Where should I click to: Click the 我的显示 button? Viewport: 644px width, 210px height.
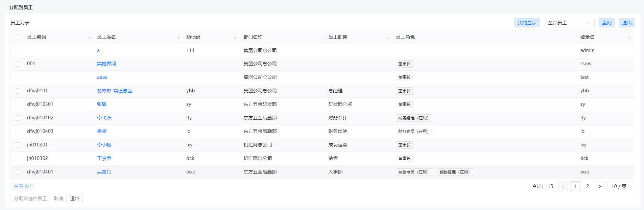pos(527,23)
